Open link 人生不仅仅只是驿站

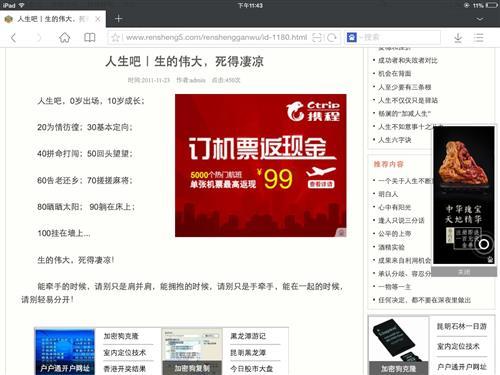408,100
